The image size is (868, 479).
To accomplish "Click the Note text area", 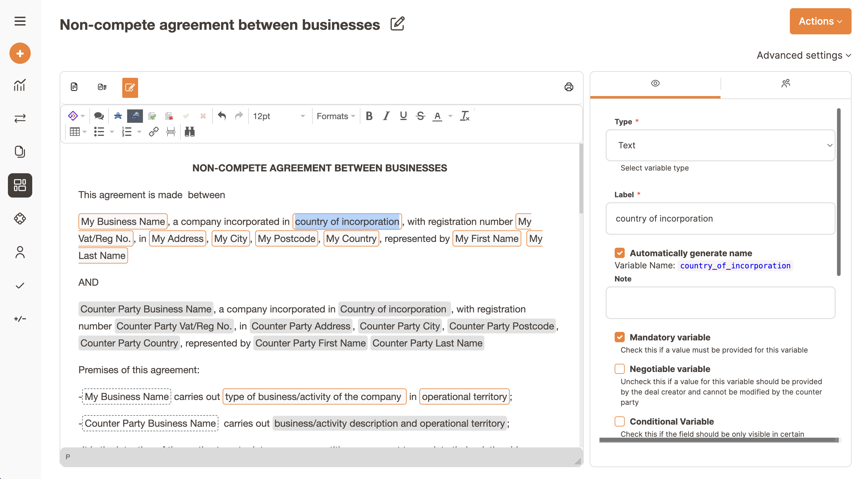I will point(720,302).
